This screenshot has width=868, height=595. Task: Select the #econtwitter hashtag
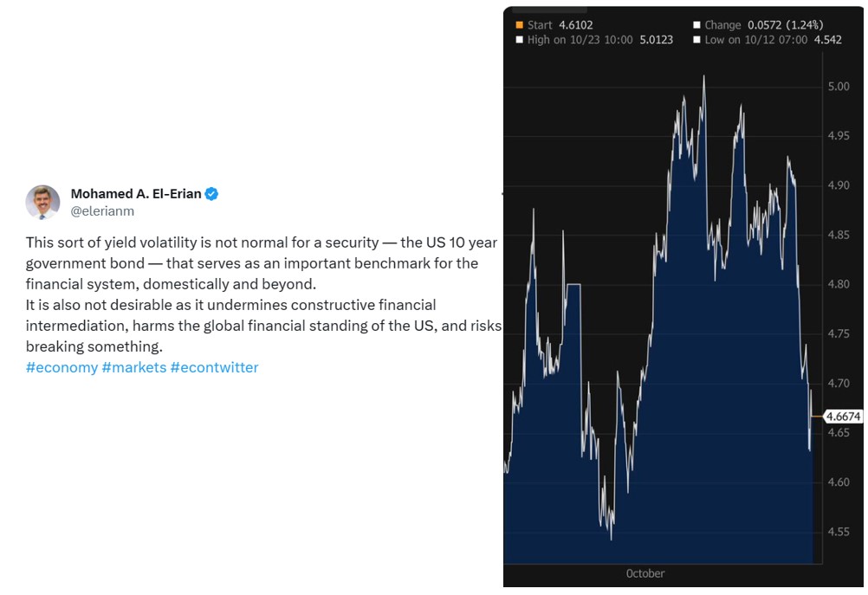[214, 367]
